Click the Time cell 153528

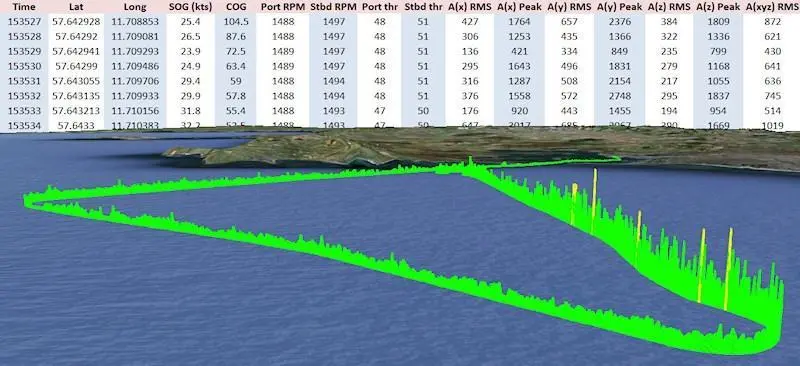[24, 37]
